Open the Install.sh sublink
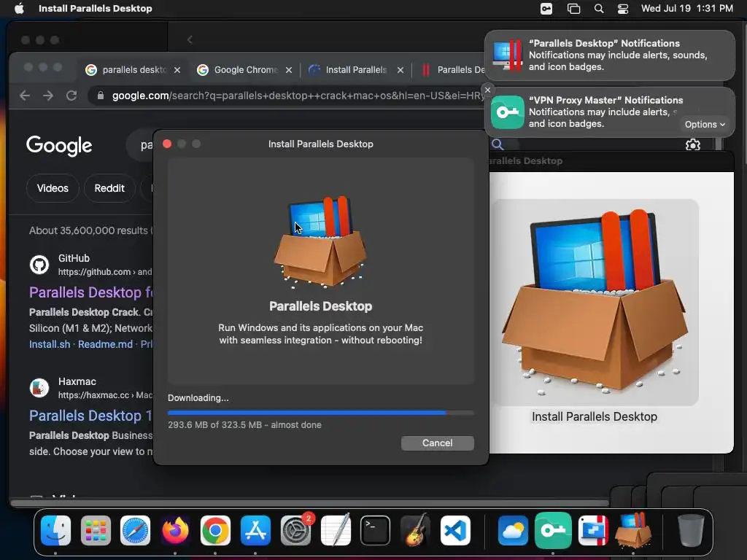 coord(50,344)
